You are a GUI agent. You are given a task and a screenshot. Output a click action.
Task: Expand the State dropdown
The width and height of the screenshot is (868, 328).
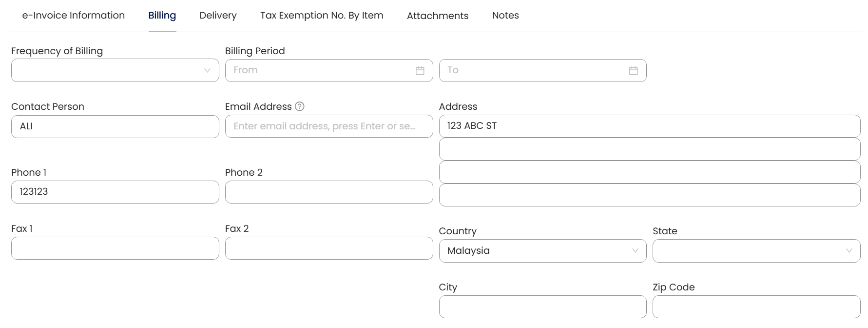point(756,251)
